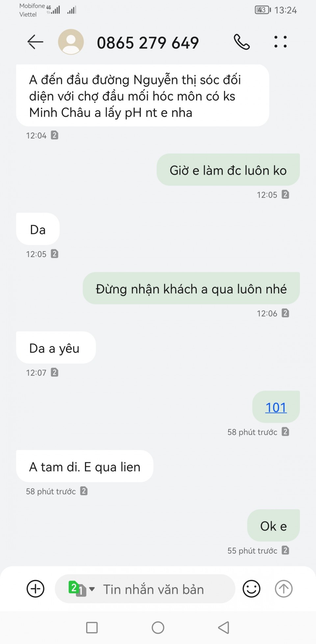
Task: Open the 101 link in message
Action: [276, 407]
